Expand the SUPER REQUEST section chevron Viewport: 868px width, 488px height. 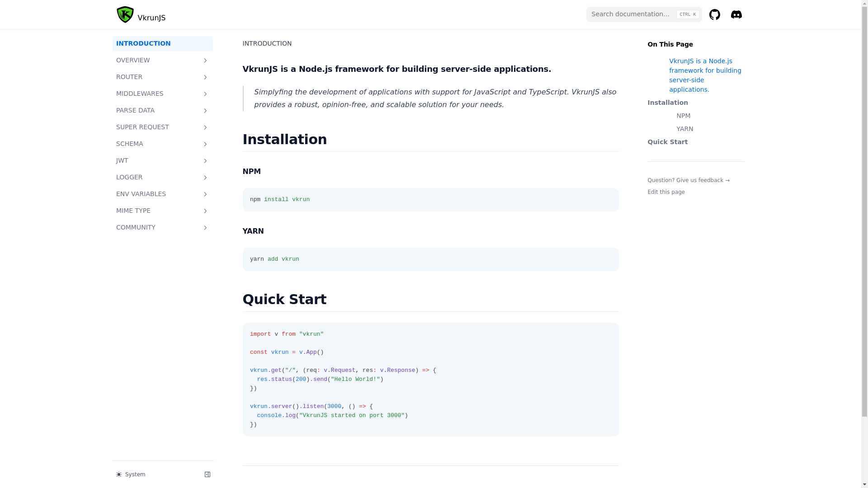tap(205, 127)
